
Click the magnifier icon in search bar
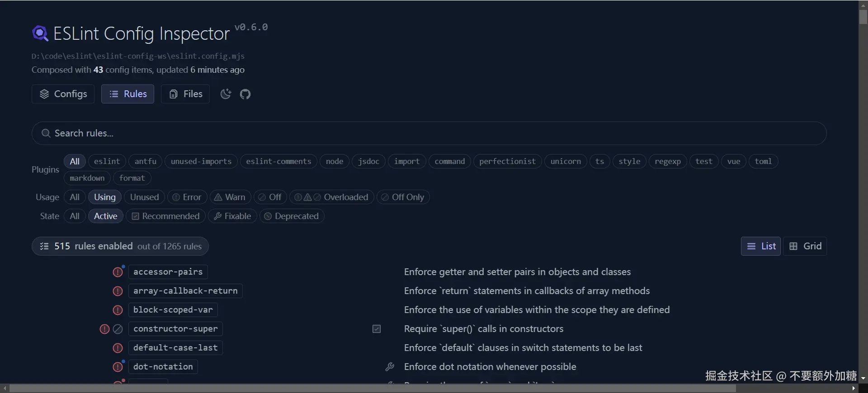tap(46, 133)
